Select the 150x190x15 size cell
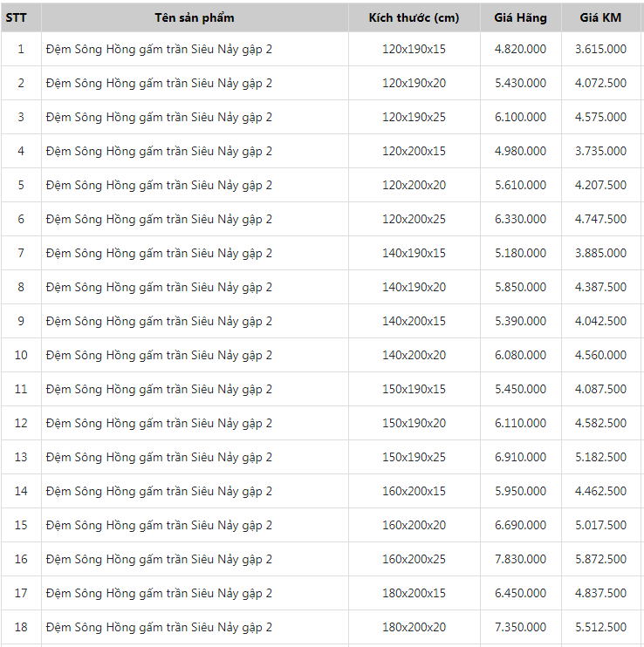Image resolution: width=644 pixels, height=647 pixels. click(x=414, y=389)
